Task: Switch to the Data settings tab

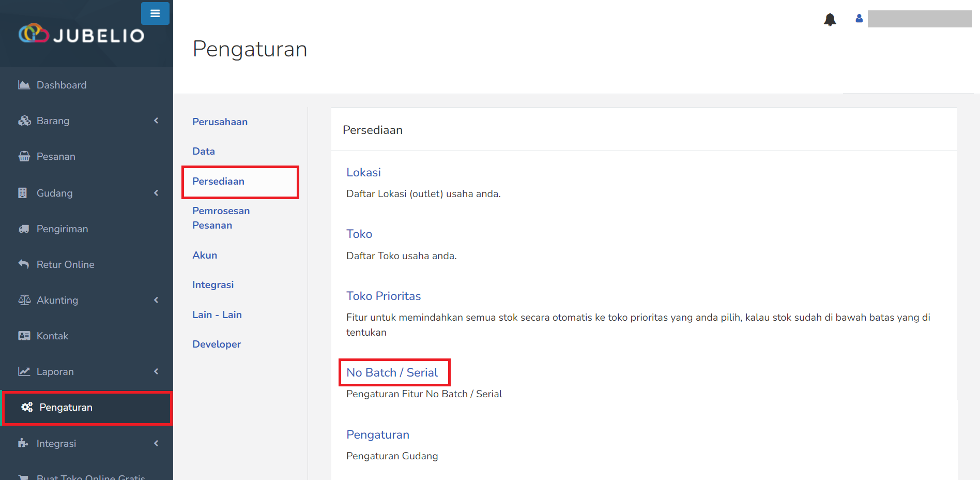Action: point(204,151)
